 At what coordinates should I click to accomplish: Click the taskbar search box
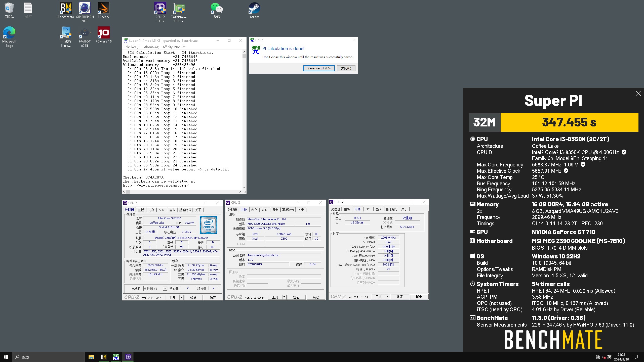pos(48,357)
